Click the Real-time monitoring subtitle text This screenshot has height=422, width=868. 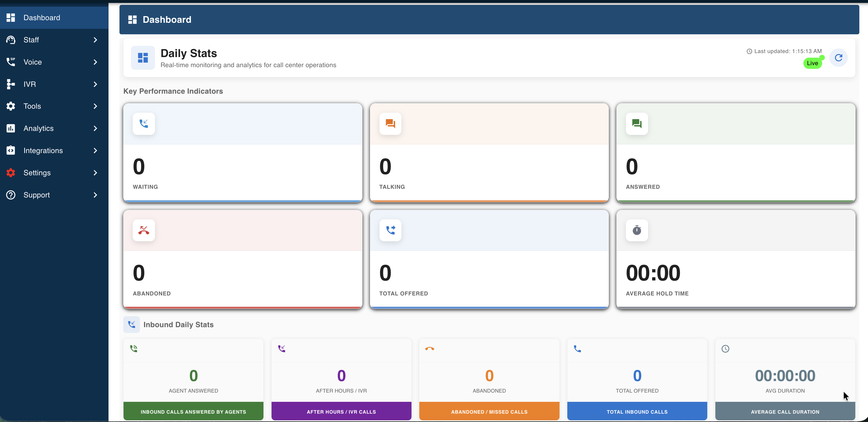pyautogui.click(x=248, y=65)
